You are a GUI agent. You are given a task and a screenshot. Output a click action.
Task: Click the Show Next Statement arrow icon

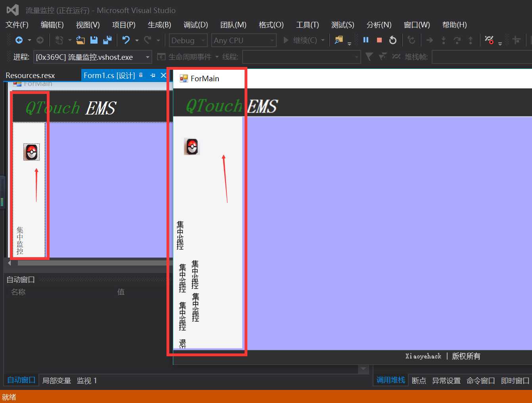[430, 40]
